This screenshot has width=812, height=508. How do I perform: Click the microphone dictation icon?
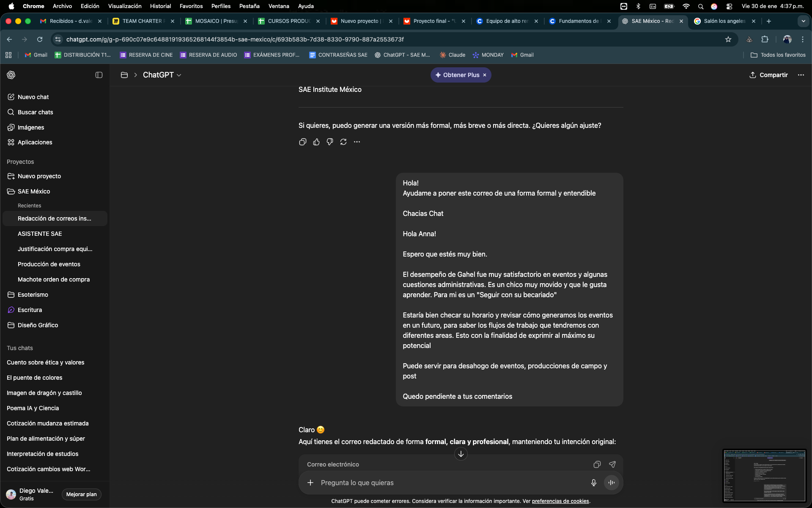[593, 483]
